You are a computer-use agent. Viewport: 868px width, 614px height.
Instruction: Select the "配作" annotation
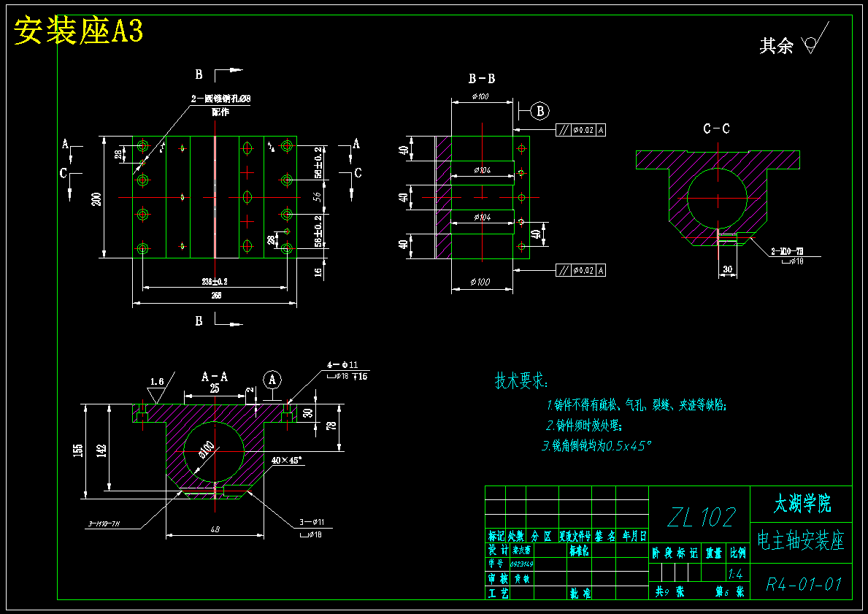(x=220, y=112)
